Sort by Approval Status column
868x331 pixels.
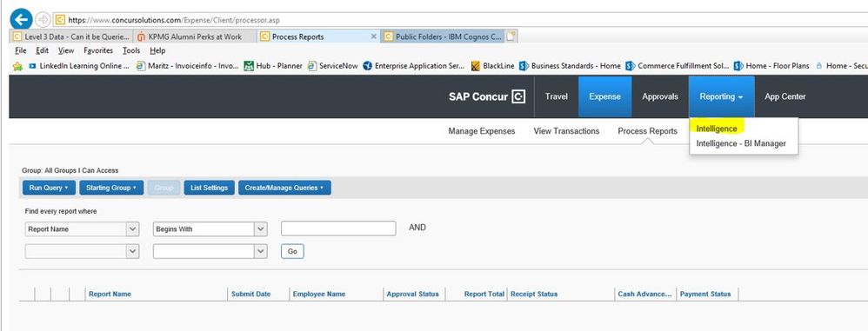[x=412, y=294]
